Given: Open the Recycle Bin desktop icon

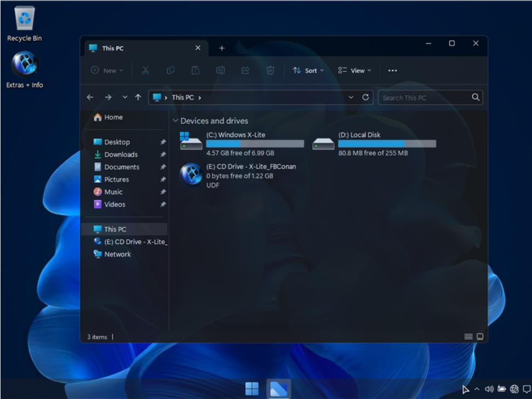Looking at the screenshot, I should pos(25,25).
